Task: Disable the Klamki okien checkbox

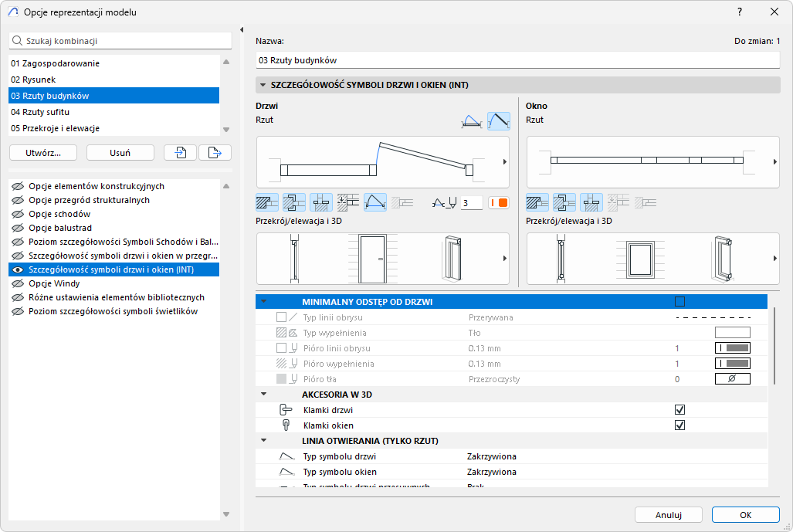Action: 680,425
